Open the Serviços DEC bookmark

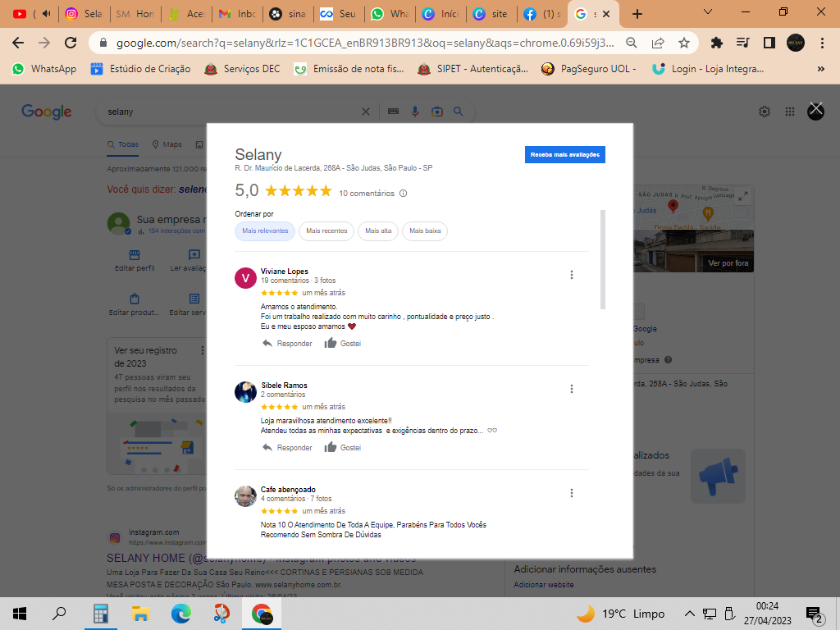point(243,69)
